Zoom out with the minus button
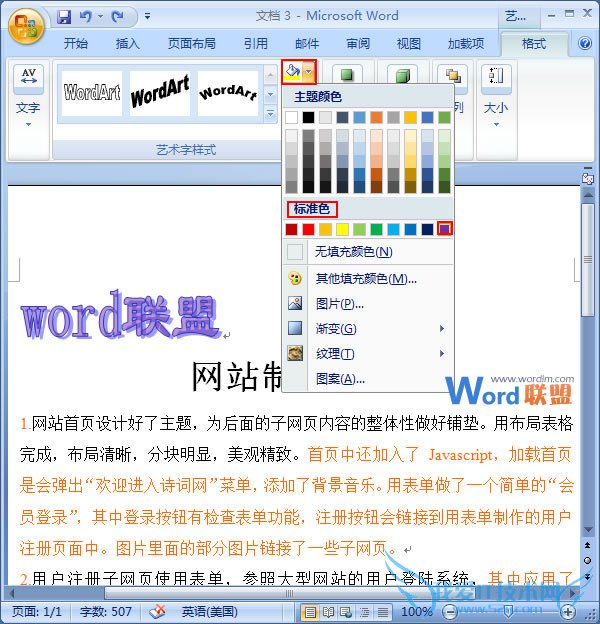 [x=450, y=612]
